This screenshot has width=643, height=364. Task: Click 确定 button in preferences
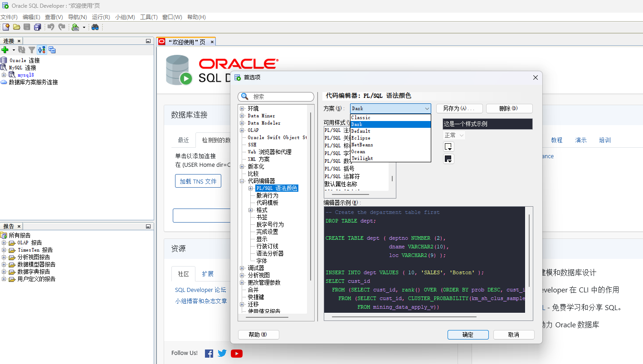(468, 335)
